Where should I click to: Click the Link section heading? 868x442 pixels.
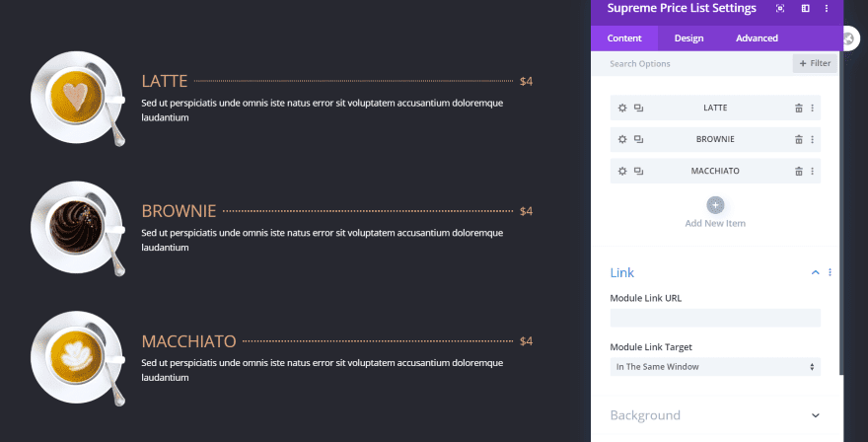click(622, 272)
